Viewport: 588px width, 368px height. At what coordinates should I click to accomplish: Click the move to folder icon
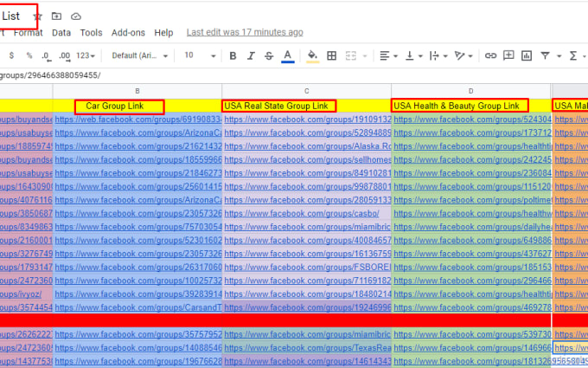[x=56, y=16]
